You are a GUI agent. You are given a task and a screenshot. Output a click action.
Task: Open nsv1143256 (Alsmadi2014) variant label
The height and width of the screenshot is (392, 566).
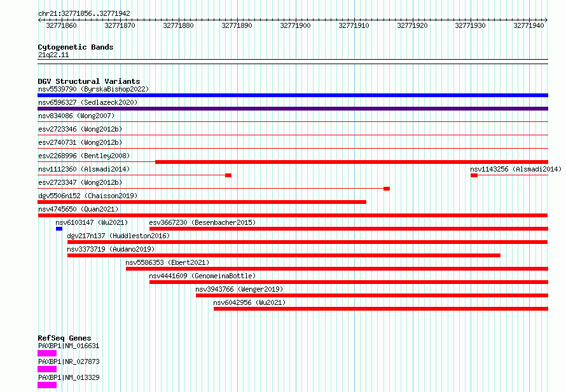[516, 169]
